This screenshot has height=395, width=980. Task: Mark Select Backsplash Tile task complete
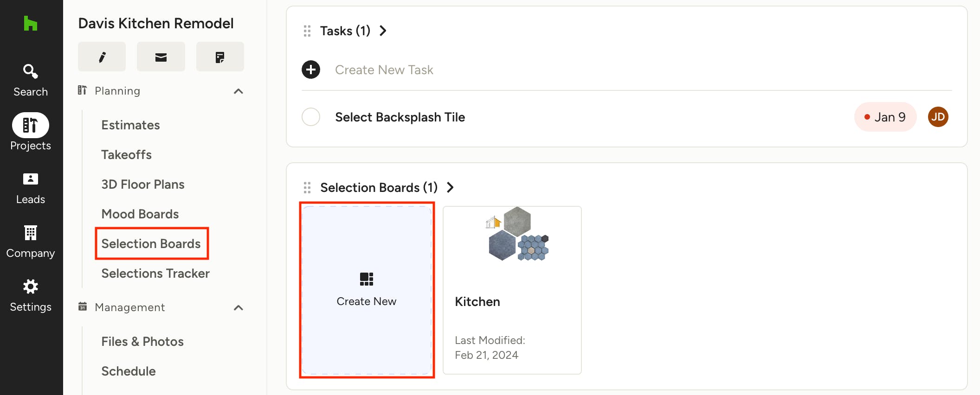point(311,117)
